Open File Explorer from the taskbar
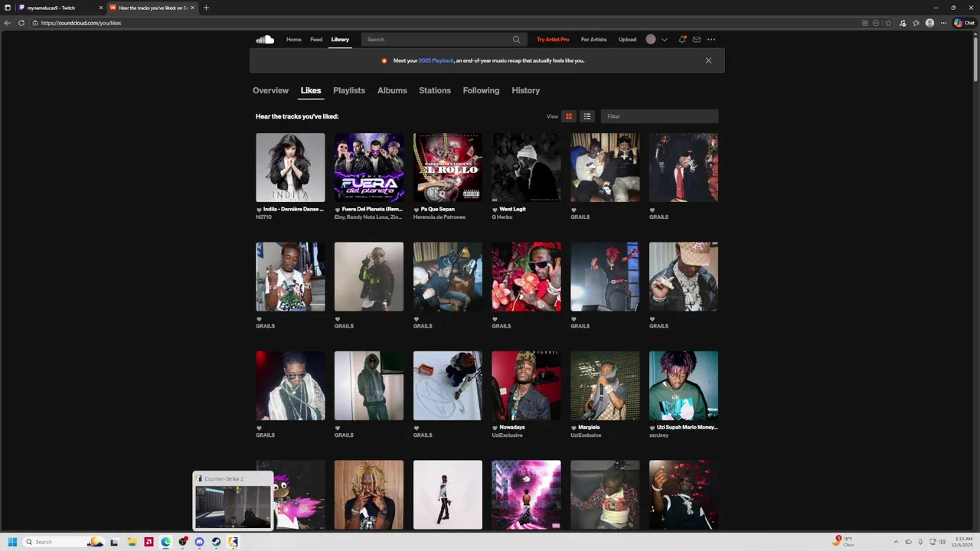This screenshot has width=980, height=551. [132, 542]
